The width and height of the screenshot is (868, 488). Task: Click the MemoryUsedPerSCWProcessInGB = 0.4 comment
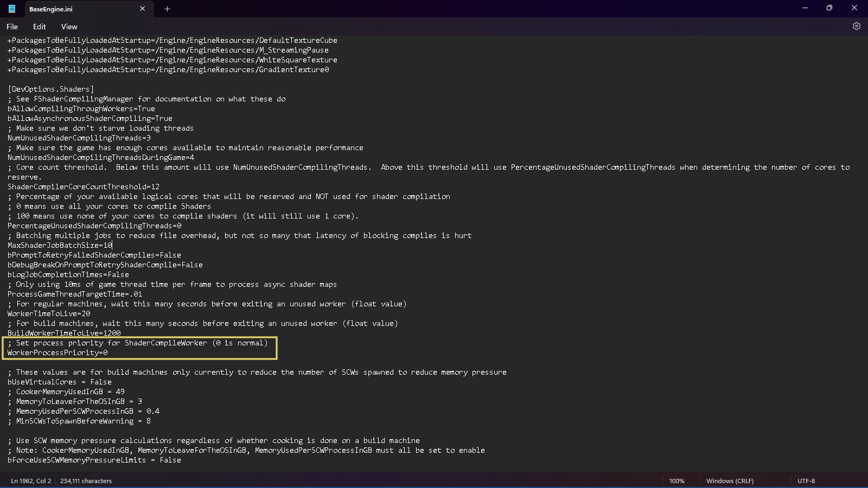(x=84, y=411)
